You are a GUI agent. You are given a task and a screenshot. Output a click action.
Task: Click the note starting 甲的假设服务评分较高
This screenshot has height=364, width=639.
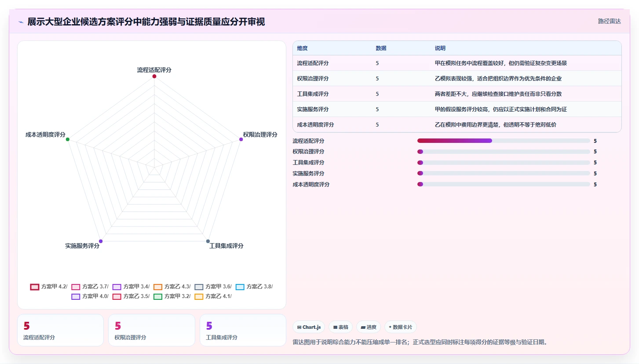(x=501, y=109)
